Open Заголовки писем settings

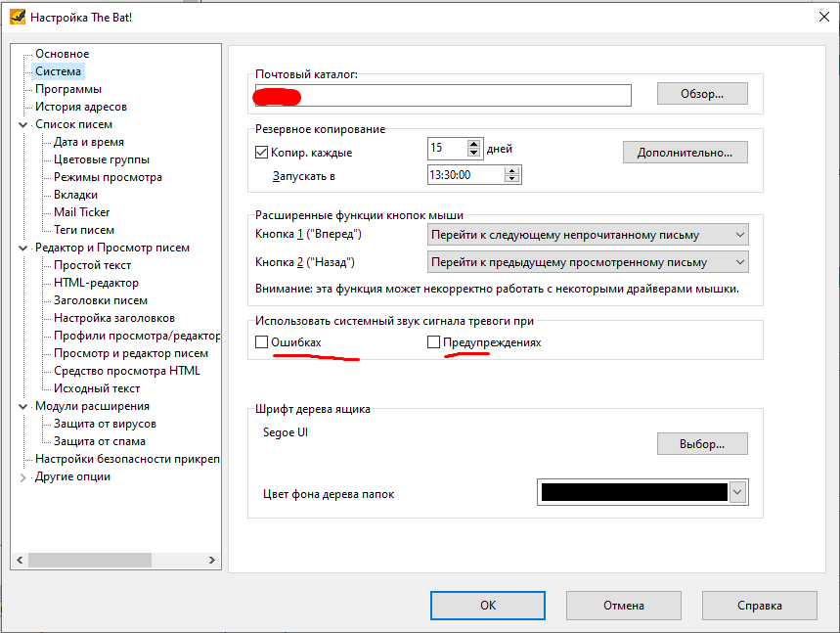(x=100, y=300)
